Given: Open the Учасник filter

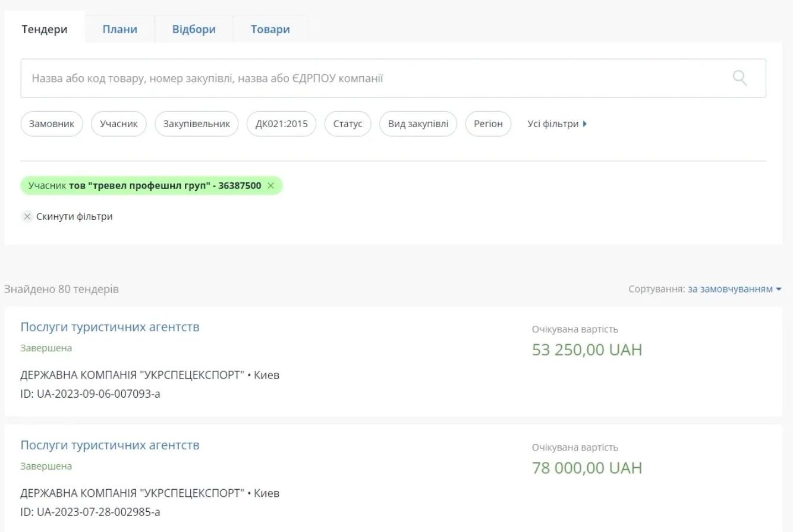Looking at the screenshot, I should [x=119, y=124].
